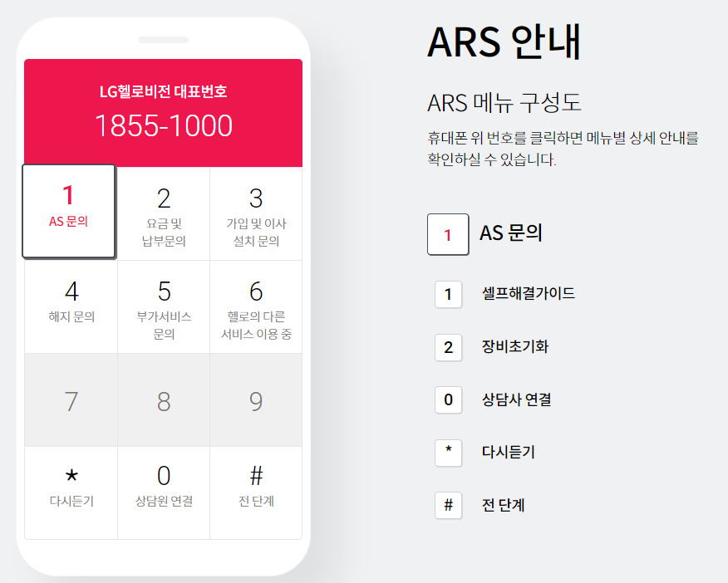Click the 0 box next to 상담사 연결
Image resolution: width=728 pixels, height=583 pixels.
(x=448, y=399)
